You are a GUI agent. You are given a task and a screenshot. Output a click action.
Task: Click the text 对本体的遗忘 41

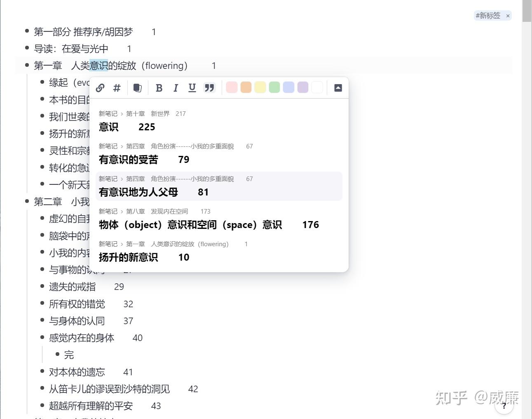click(91, 372)
